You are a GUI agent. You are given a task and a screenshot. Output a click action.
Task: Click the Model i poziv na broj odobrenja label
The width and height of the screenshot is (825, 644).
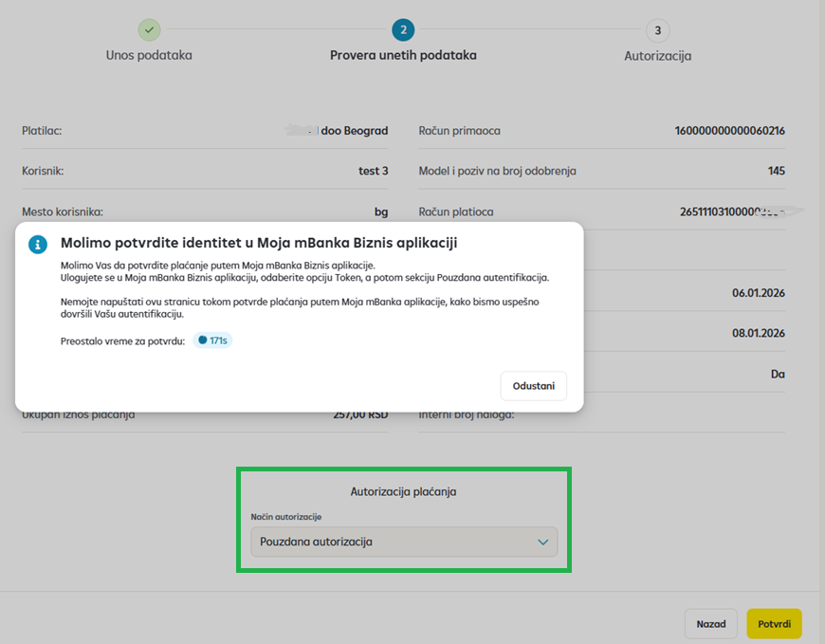click(497, 171)
